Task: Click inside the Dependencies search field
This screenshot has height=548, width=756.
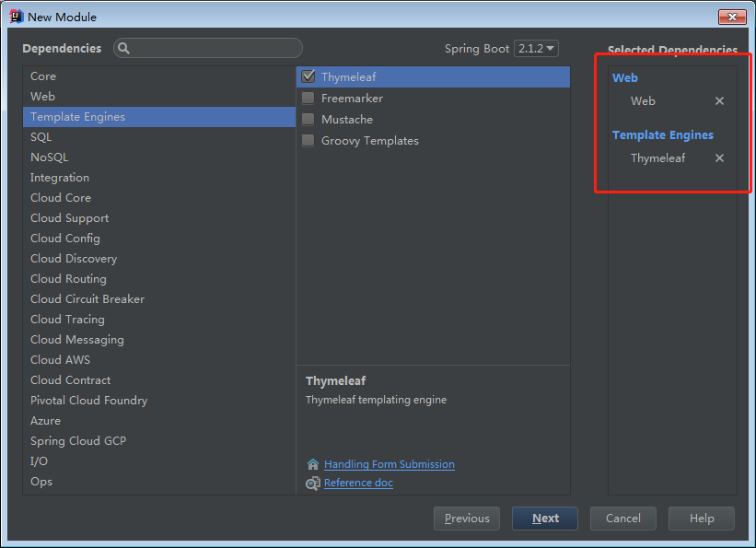Action: (216, 49)
